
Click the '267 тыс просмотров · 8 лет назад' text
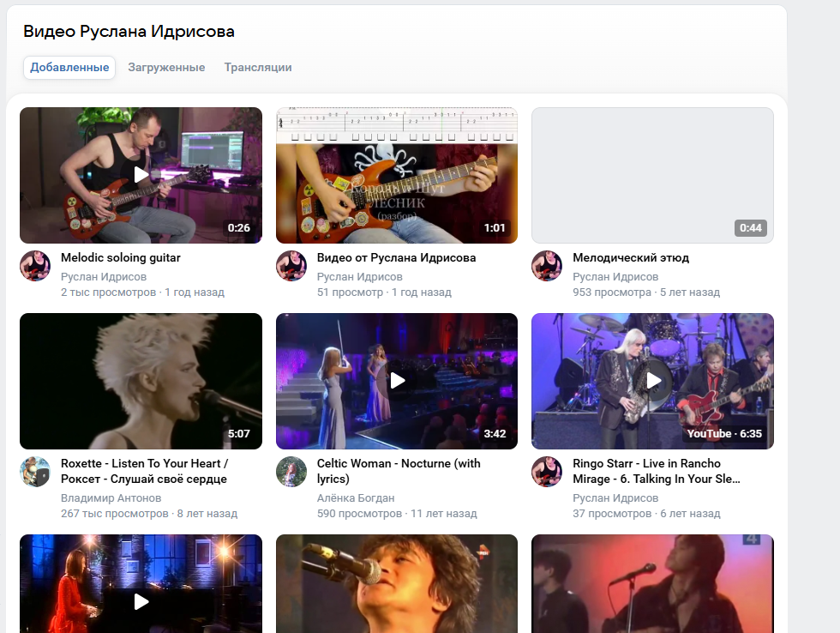click(149, 514)
